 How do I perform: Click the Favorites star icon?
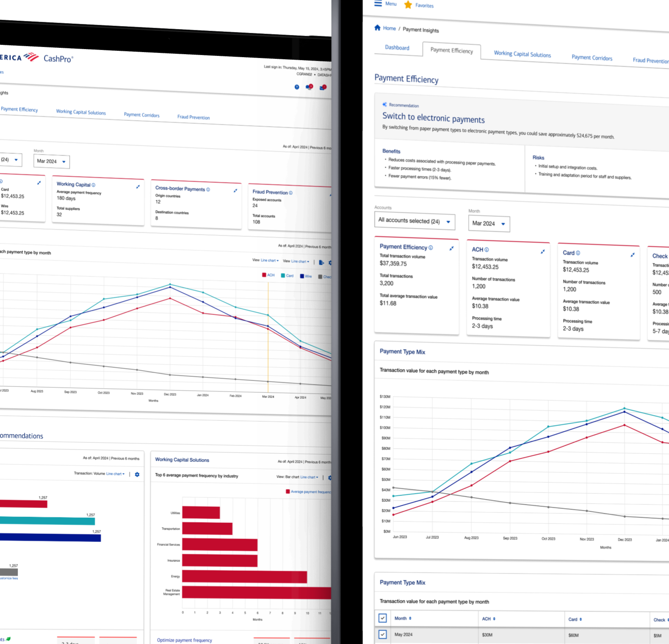tap(408, 5)
